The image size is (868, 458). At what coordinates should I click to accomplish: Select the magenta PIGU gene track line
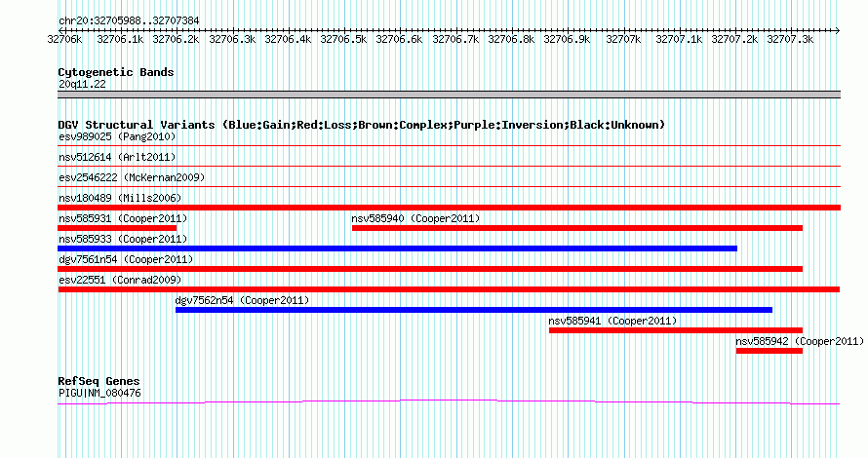[x=449, y=402]
